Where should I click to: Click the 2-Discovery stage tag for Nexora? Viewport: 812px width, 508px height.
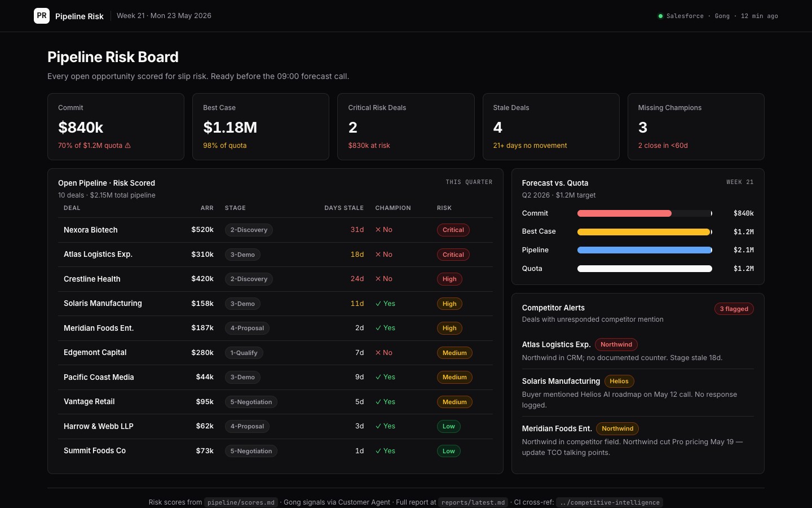coord(249,230)
